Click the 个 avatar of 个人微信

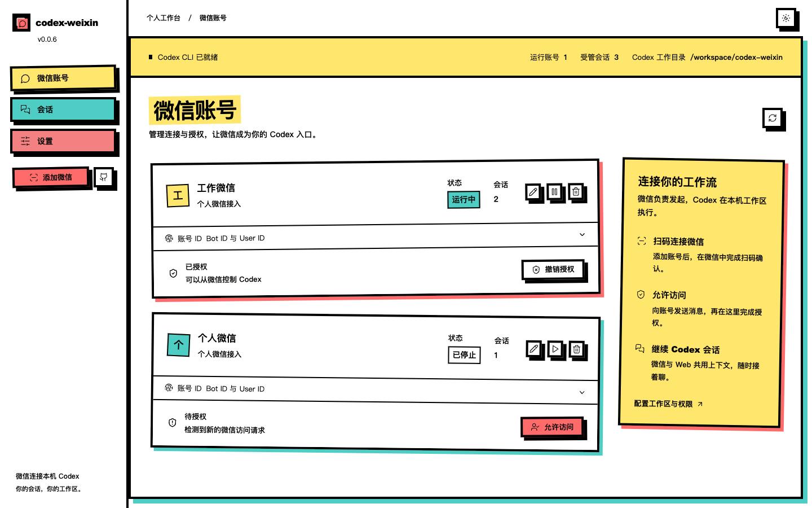pyautogui.click(x=179, y=345)
